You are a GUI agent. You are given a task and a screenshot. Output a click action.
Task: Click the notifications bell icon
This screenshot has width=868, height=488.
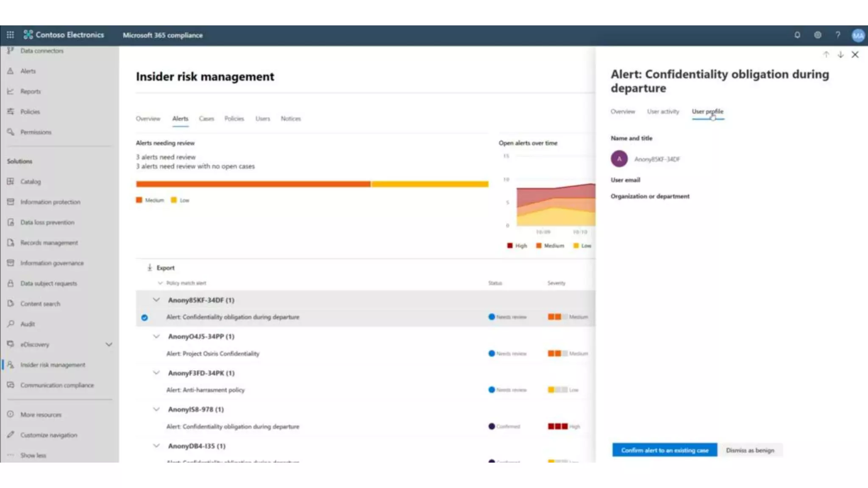tap(797, 35)
